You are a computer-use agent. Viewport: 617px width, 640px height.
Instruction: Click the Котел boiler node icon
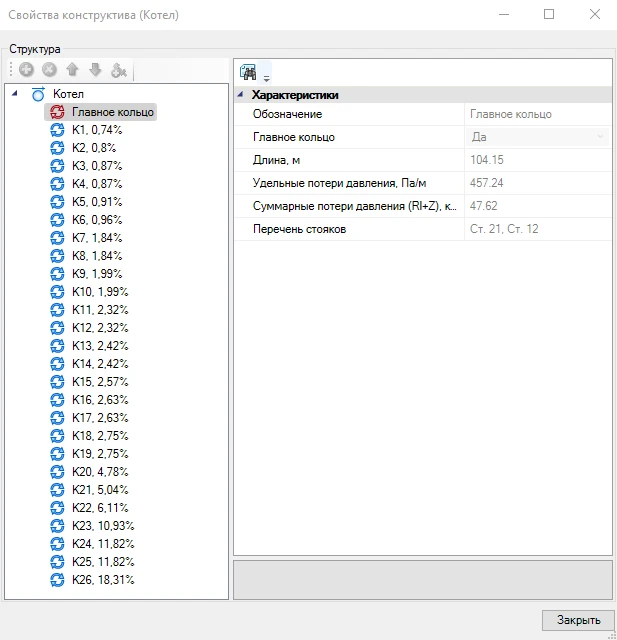(38, 94)
